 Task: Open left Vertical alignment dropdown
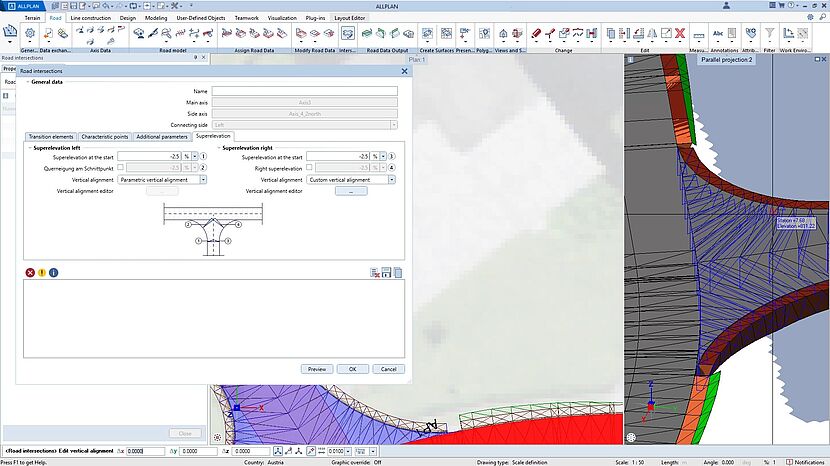click(x=202, y=179)
